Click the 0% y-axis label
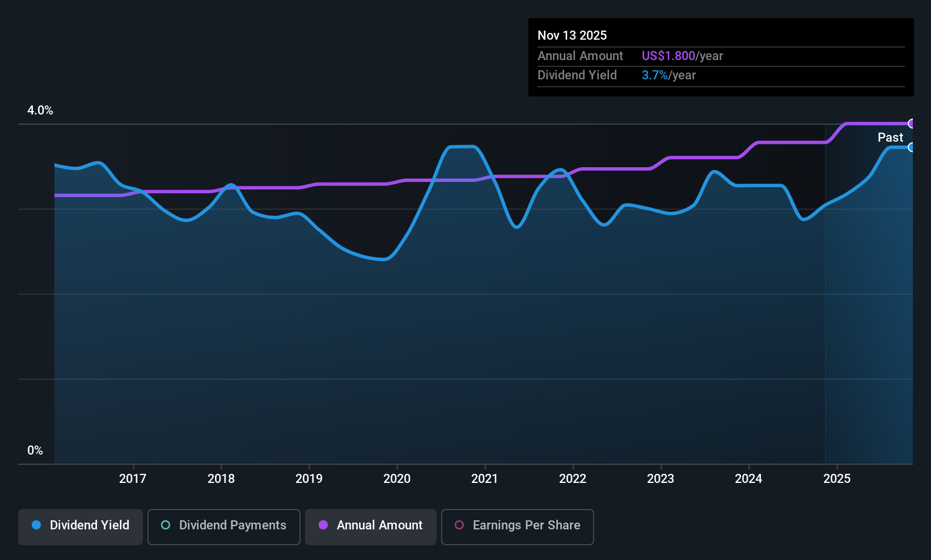Image resolution: width=931 pixels, height=560 pixels. [35, 451]
